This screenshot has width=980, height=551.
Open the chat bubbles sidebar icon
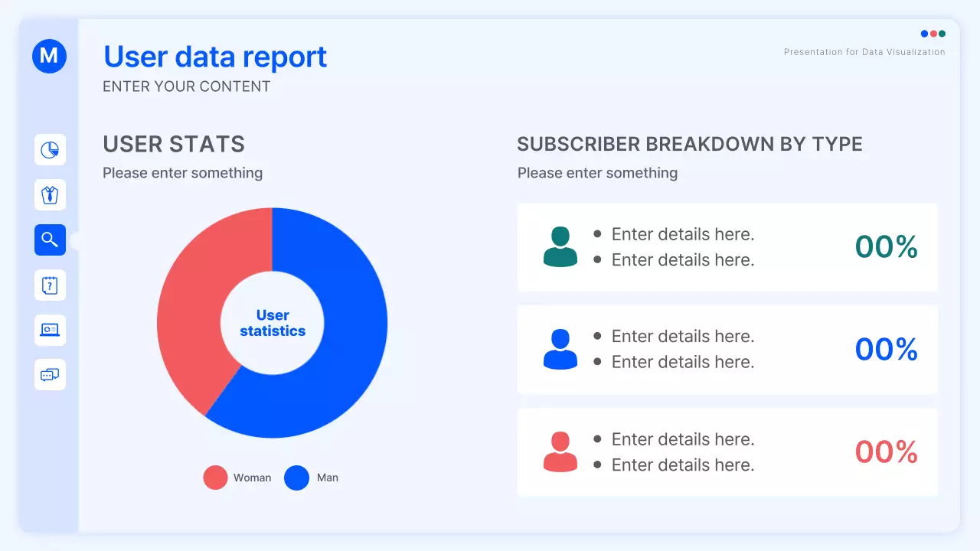[x=50, y=374]
